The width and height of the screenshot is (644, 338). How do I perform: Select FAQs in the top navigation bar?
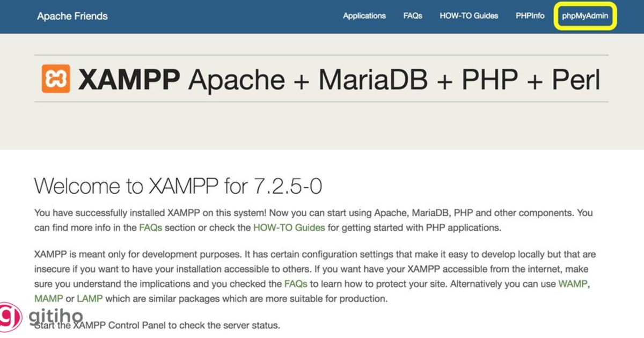click(413, 16)
